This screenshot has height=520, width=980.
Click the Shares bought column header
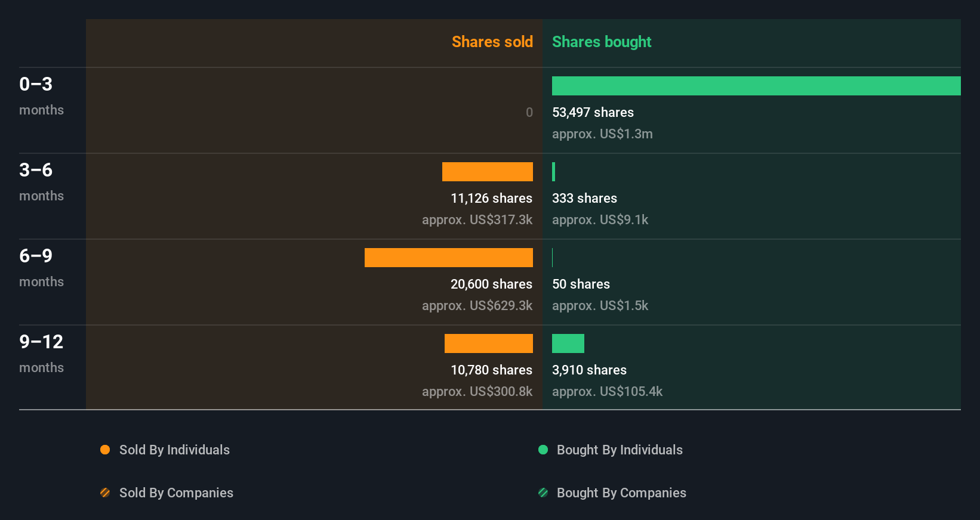[x=602, y=42]
